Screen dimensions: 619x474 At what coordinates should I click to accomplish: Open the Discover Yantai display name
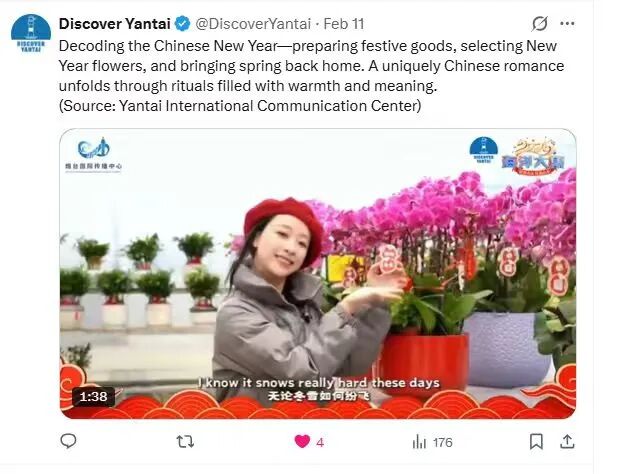[x=114, y=24]
